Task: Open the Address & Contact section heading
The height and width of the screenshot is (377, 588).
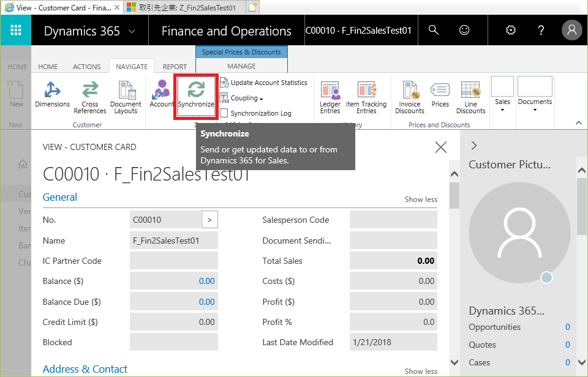Action: (x=85, y=369)
